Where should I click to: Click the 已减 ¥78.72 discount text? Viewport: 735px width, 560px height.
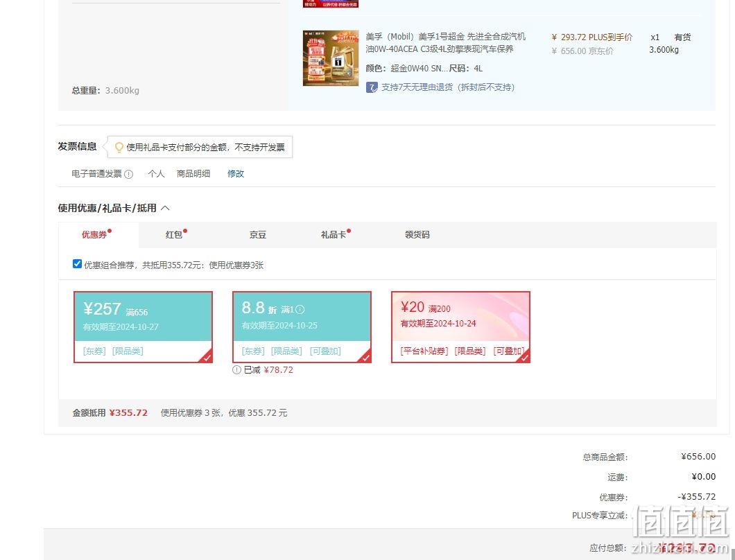(x=268, y=369)
